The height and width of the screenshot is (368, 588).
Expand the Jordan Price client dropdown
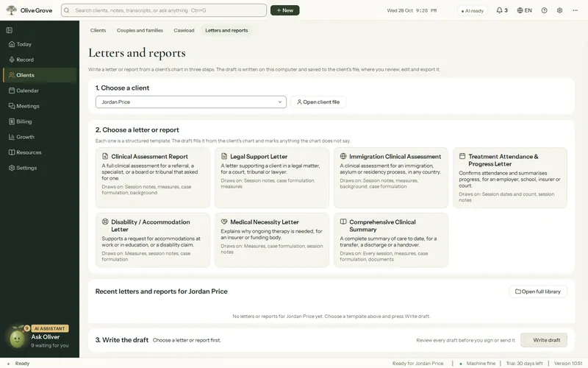click(191, 102)
